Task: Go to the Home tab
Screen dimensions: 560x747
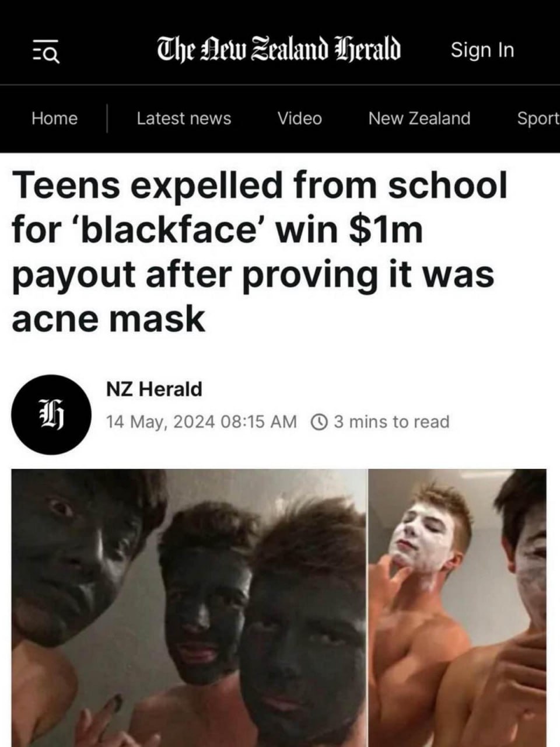Action: [54, 118]
